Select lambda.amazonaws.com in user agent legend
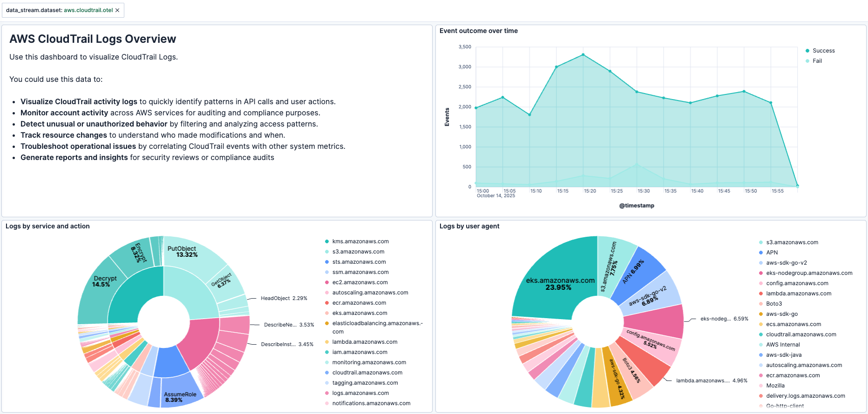The width and height of the screenshot is (868, 414). [x=799, y=294]
